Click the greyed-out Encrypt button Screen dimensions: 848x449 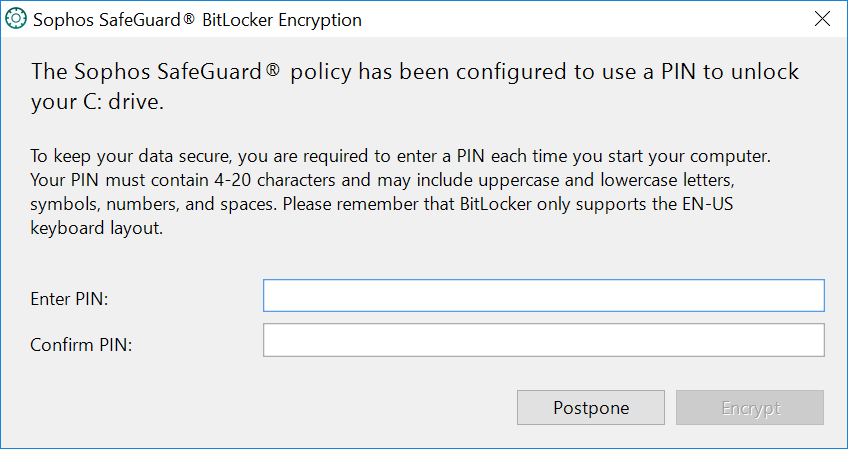point(750,407)
